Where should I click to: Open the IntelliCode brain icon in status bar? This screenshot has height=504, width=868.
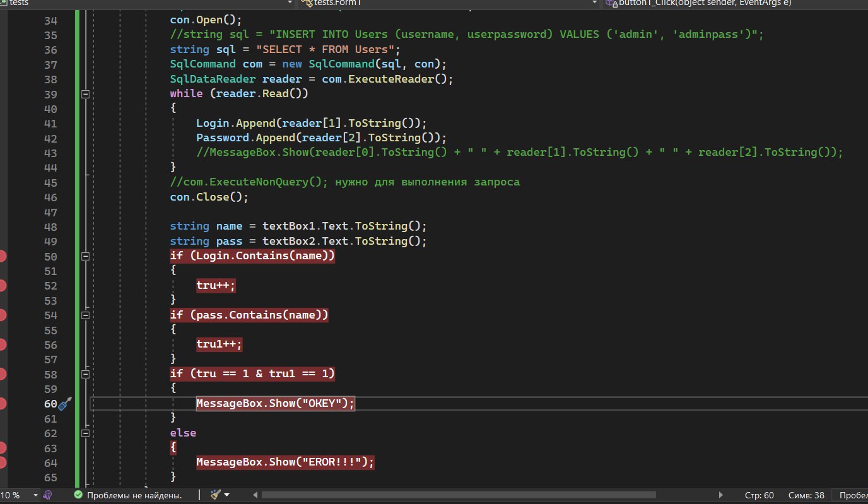tap(48, 495)
